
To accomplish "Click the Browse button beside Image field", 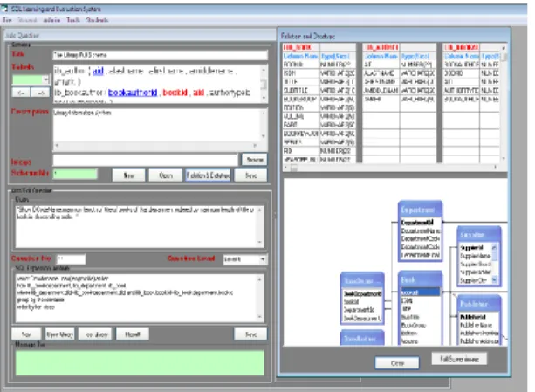I will (x=255, y=159).
